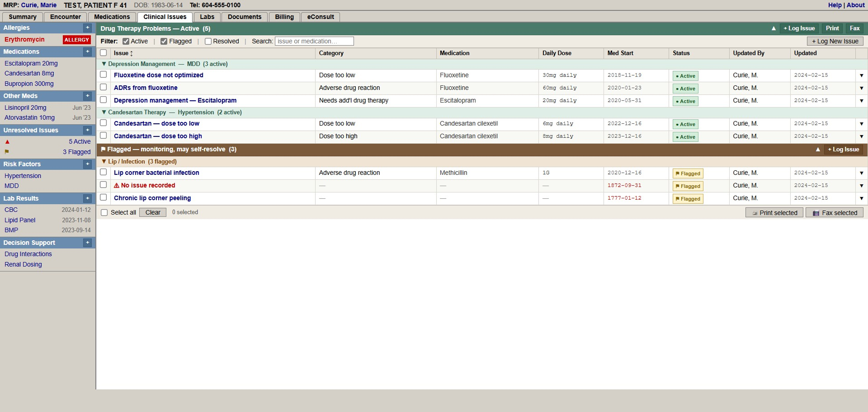Click the issue or medication search field
868x412 pixels.
click(314, 42)
